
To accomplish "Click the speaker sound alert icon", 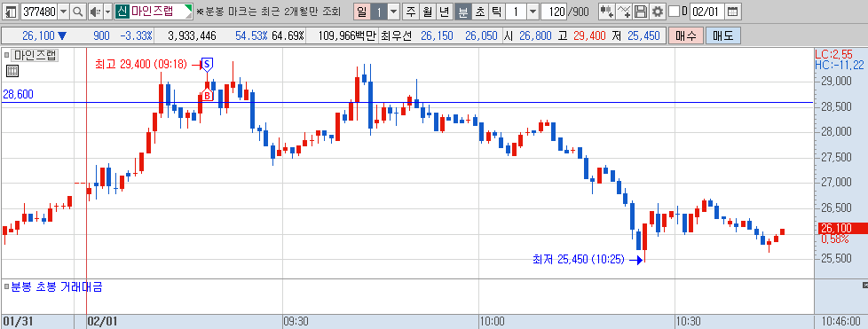I will [95, 11].
